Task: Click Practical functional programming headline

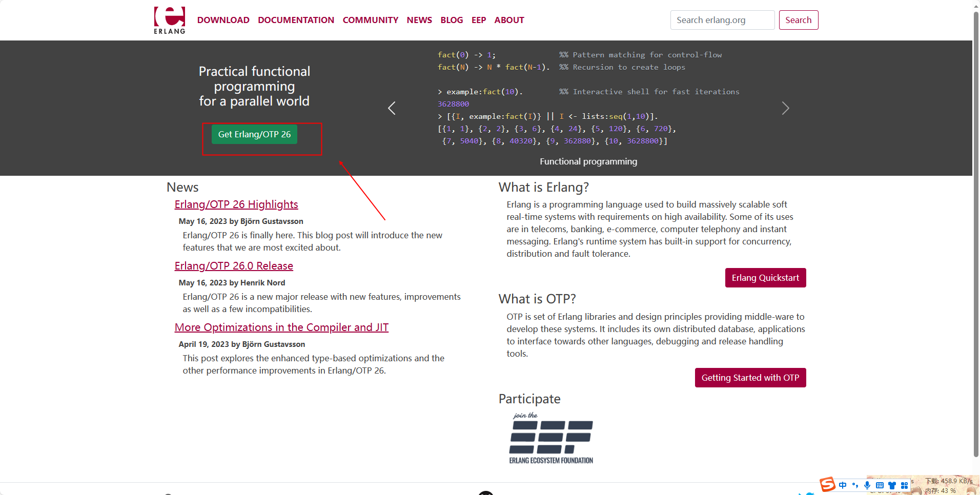Action: (254, 86)
